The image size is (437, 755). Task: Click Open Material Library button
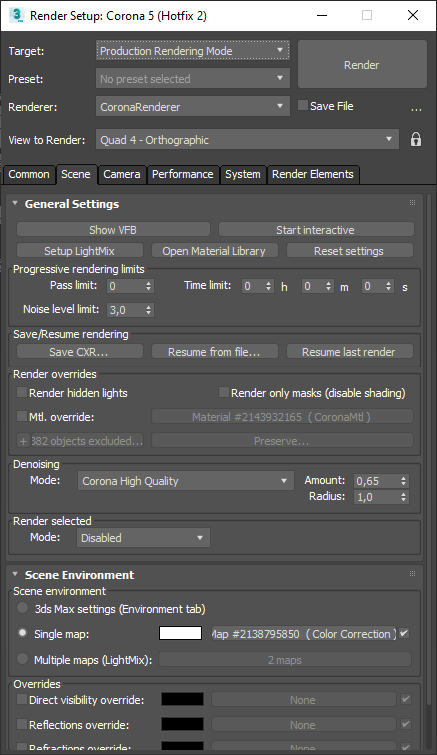[x=215, y=250]
